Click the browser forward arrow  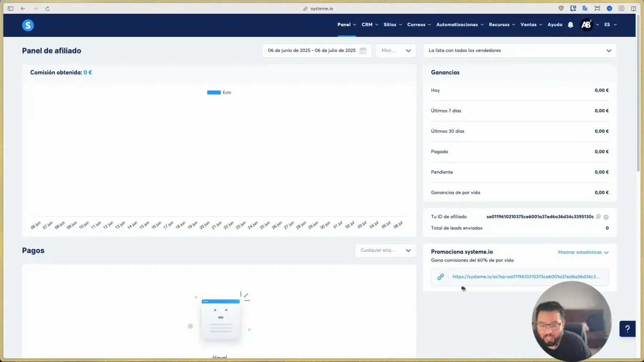pos(36,9)
